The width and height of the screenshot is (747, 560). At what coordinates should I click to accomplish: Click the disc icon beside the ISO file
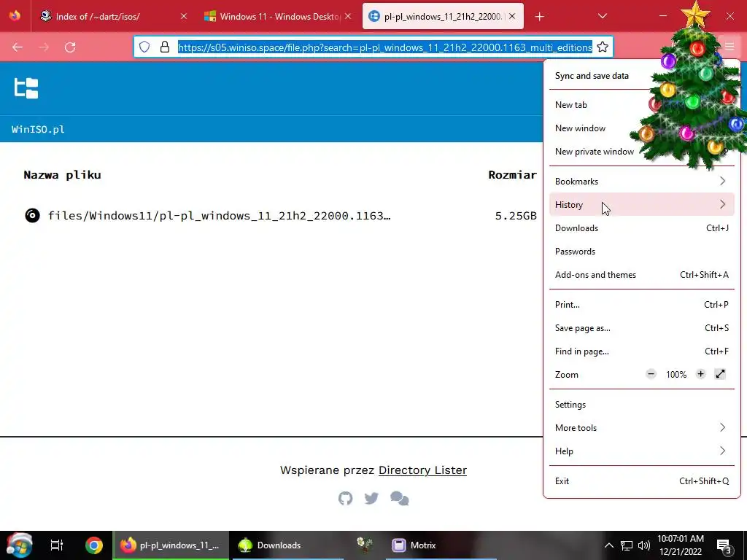32,216
